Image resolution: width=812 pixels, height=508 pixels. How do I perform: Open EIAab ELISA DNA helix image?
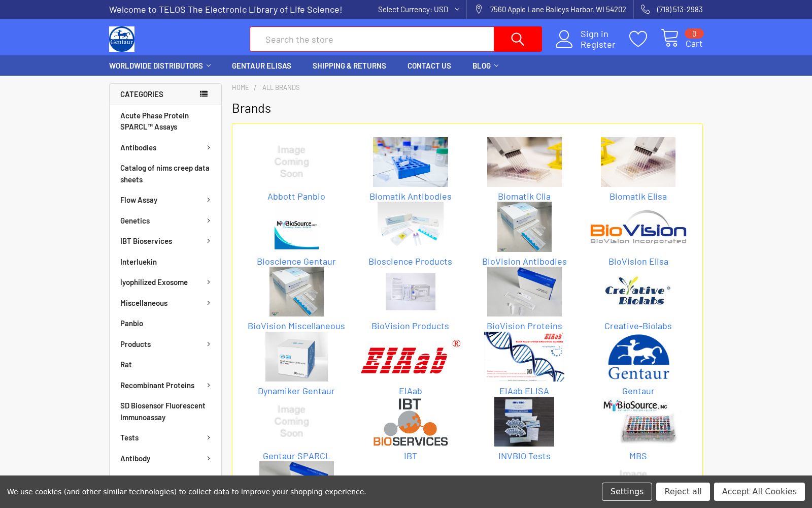point(524,357)
